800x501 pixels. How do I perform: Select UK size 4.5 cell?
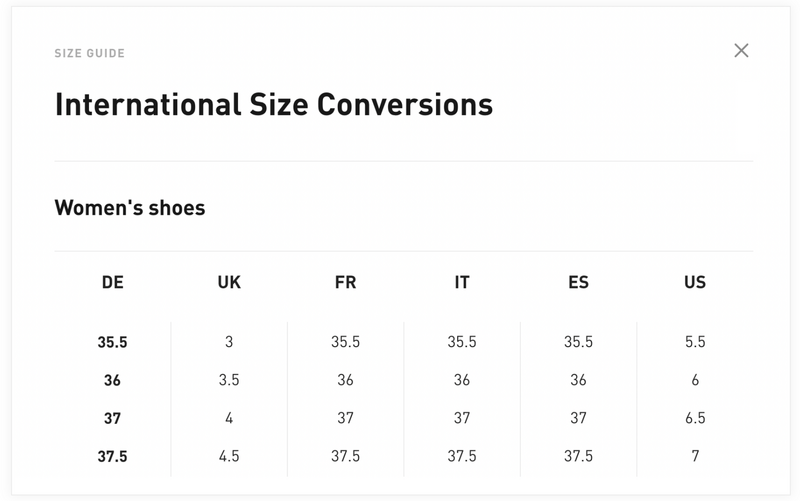[x=229, y=456]
